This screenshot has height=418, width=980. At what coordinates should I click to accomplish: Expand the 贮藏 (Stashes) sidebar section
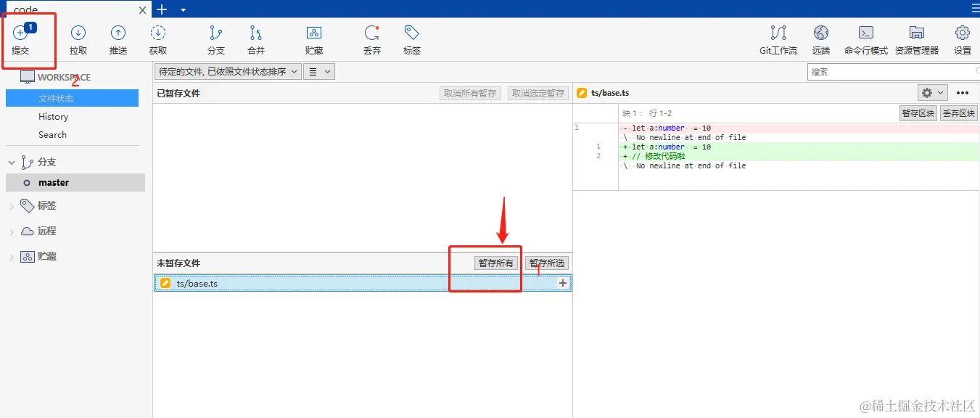point(12,257)
